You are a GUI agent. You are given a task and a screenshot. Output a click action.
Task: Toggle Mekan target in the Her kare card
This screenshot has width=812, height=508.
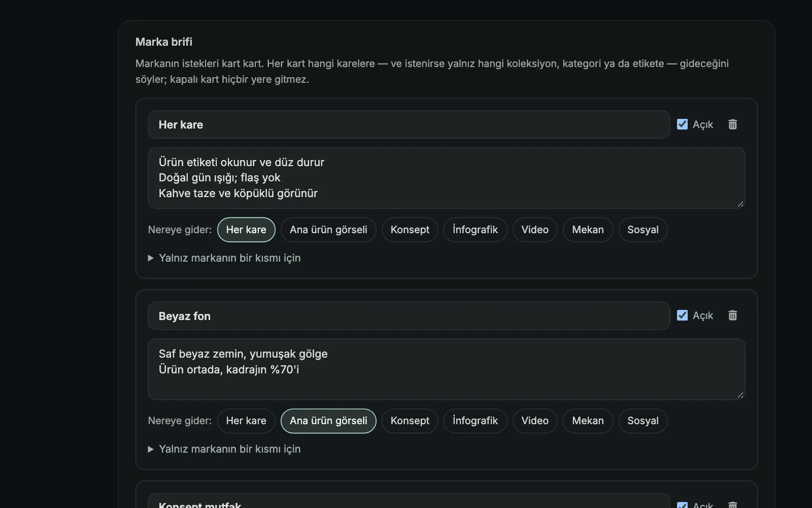pos(588,230)
